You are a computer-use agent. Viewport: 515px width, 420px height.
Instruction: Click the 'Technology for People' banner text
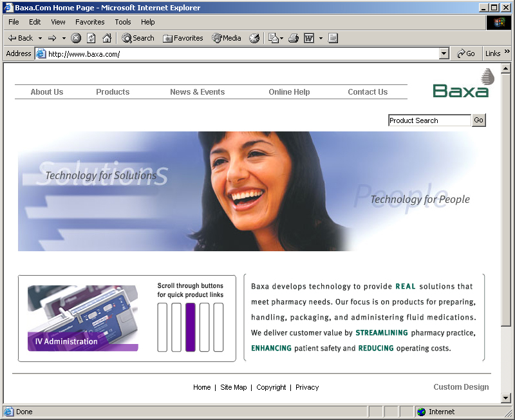420,199
